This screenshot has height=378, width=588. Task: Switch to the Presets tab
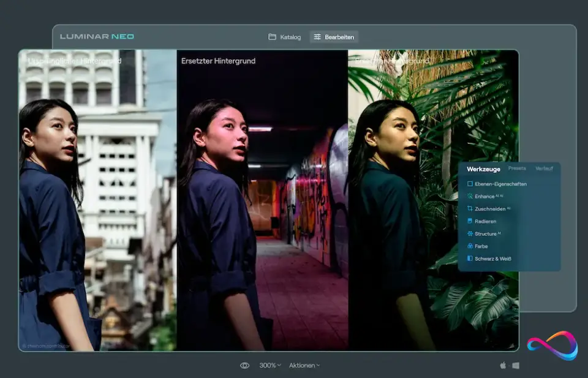coord(518,168)
